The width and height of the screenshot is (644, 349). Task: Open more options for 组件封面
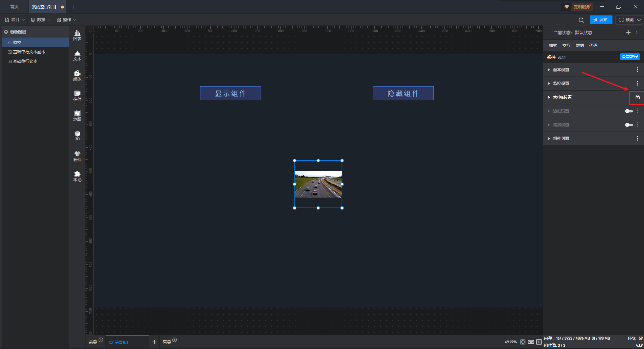pos(637,138)
